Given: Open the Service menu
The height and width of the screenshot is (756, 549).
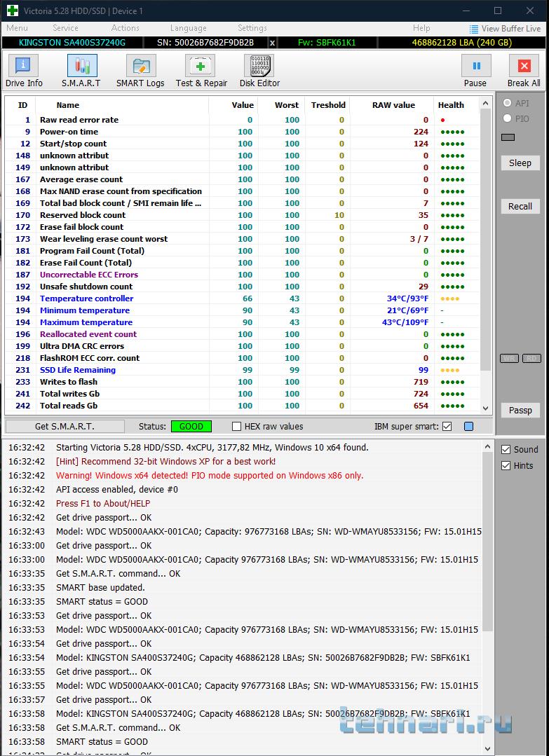Looking at the screenshot, I should tap(65, 28).
